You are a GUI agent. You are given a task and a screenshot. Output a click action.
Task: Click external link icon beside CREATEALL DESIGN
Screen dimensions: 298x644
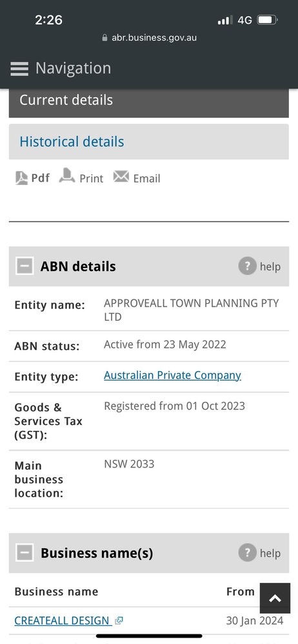tap(119, 621)
